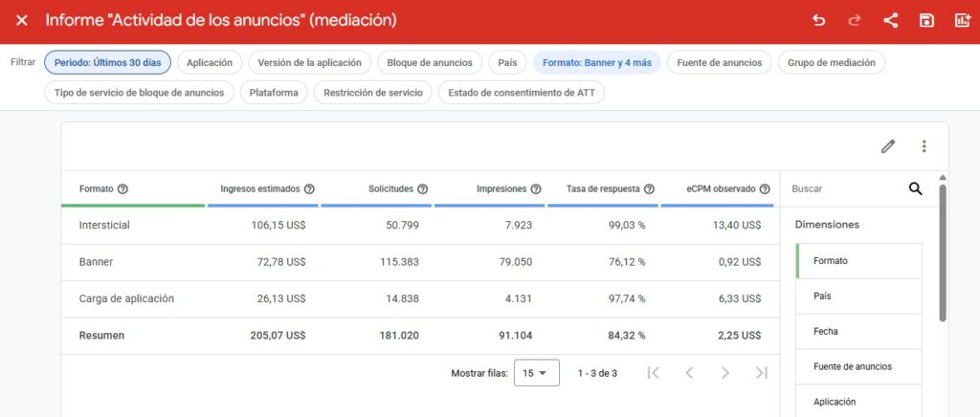
Task: Click the 79.050 impressions value
Action: click(x=516, y=262)
